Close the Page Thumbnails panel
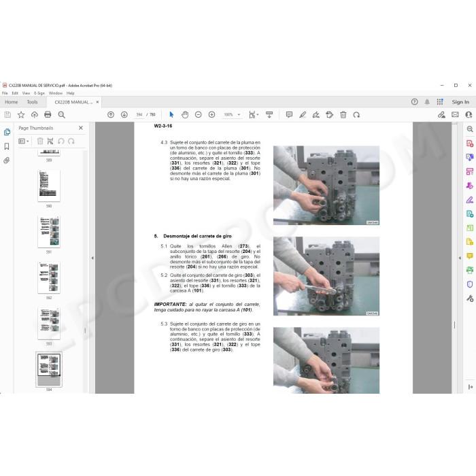Image resolution: width=476 pixels, height=476 pixels. [x=81, y=128]
